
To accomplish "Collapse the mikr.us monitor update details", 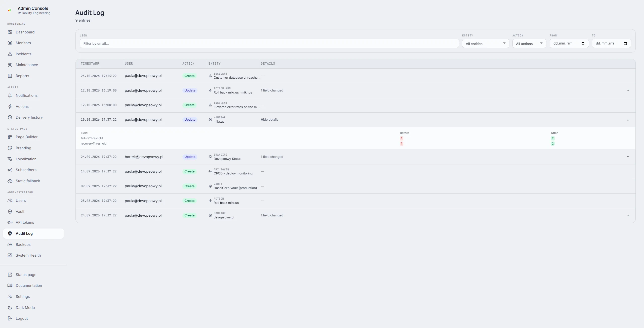I will pos(628,120).
